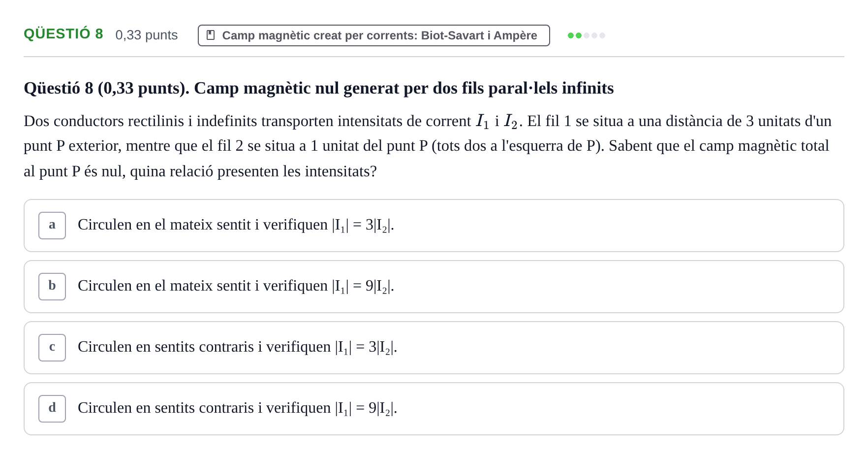Click the last gray difficulty dot
868x459 pixels.
[602, 35]
